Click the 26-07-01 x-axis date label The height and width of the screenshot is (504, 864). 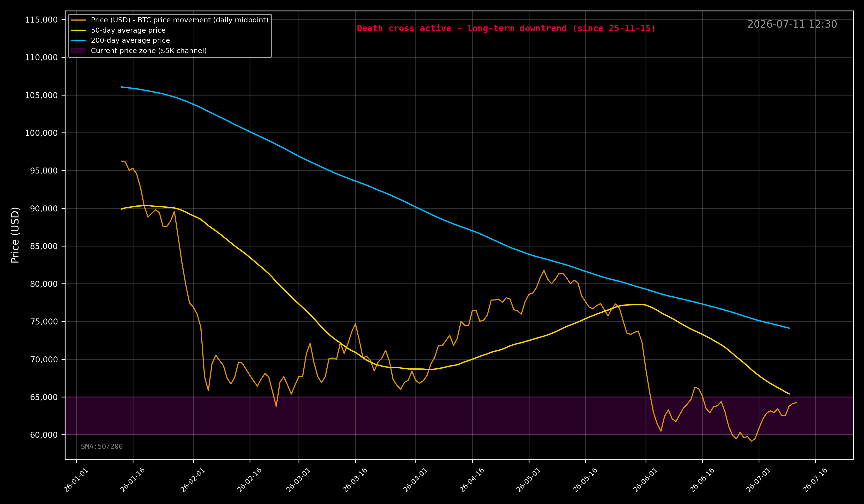click(758, 480)
